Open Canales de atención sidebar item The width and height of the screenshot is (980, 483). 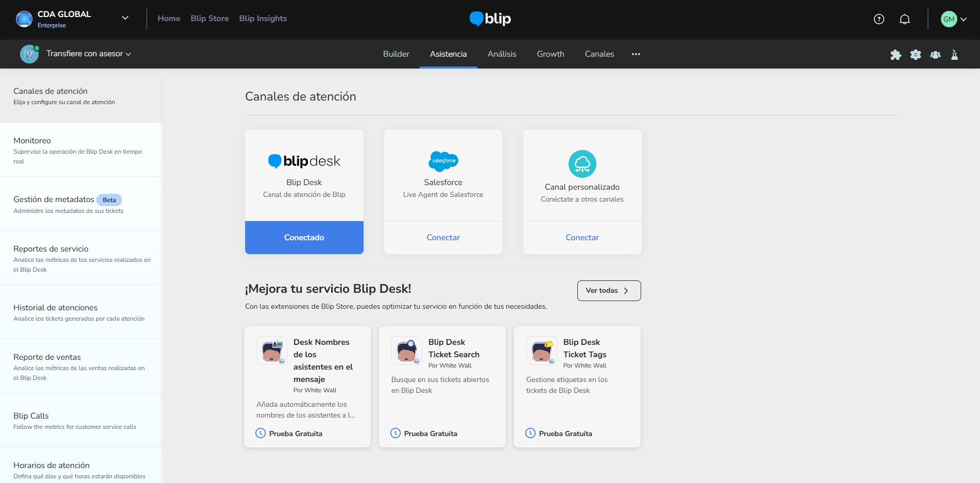(81, 96)
